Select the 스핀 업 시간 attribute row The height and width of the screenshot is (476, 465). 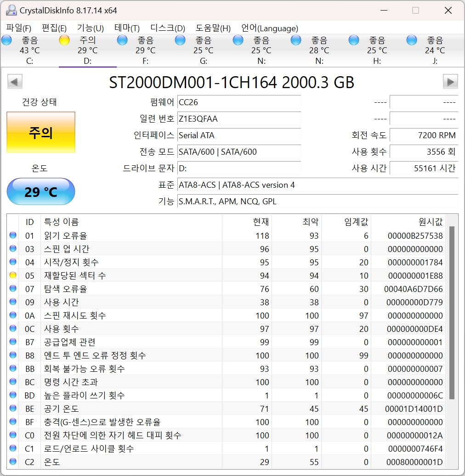(226, 249)
